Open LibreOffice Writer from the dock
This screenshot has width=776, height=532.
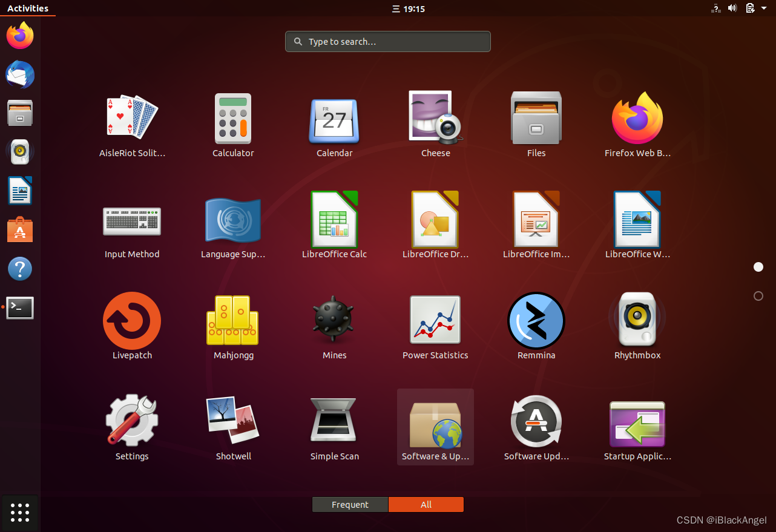point(20,191)
